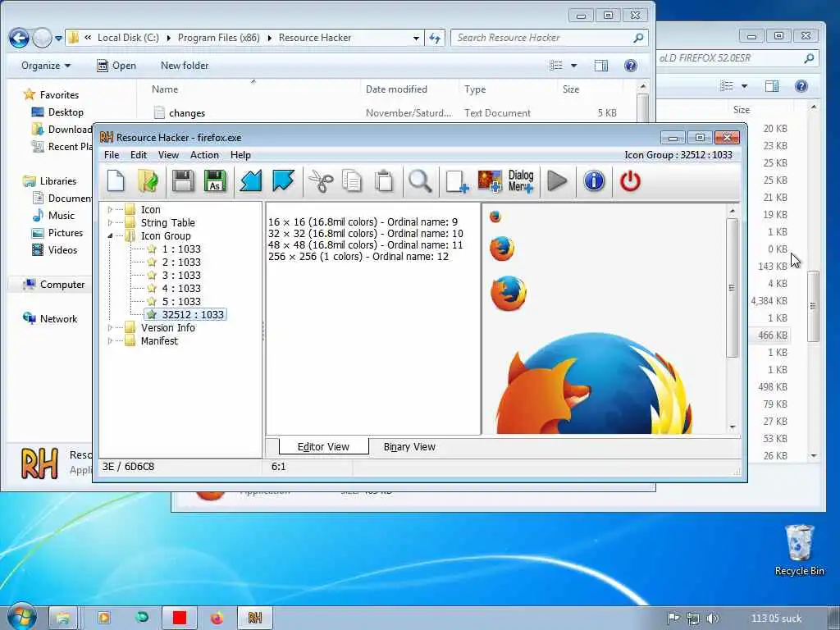Open the Organize dropdown in Explorer
This screenshot has width=840, height=630.
(46, 66)
